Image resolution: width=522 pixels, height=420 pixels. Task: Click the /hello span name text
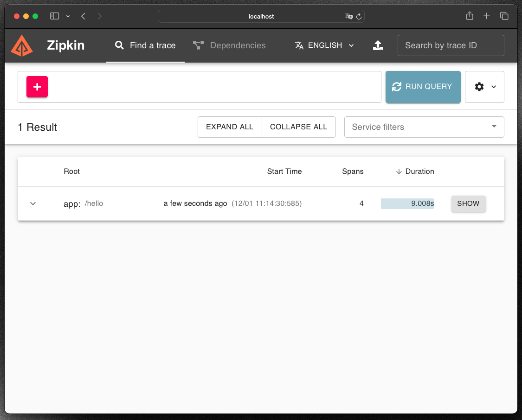(x=94, y=204)
